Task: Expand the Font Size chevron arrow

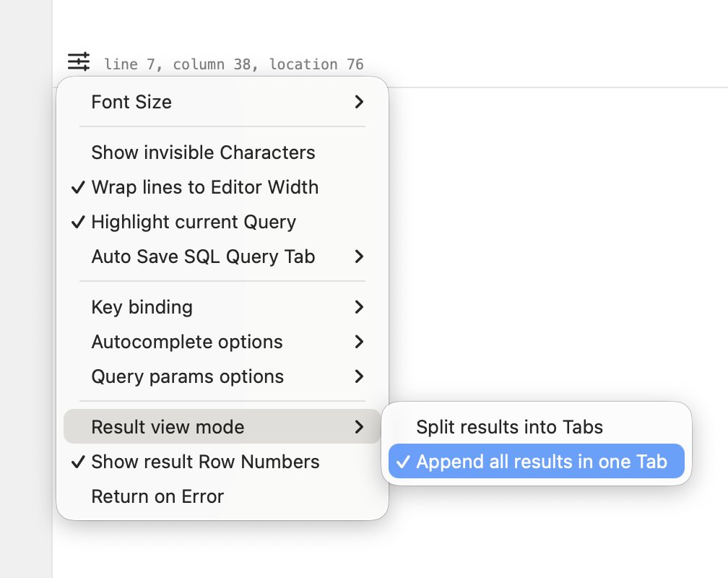Action: pos(359,102)
